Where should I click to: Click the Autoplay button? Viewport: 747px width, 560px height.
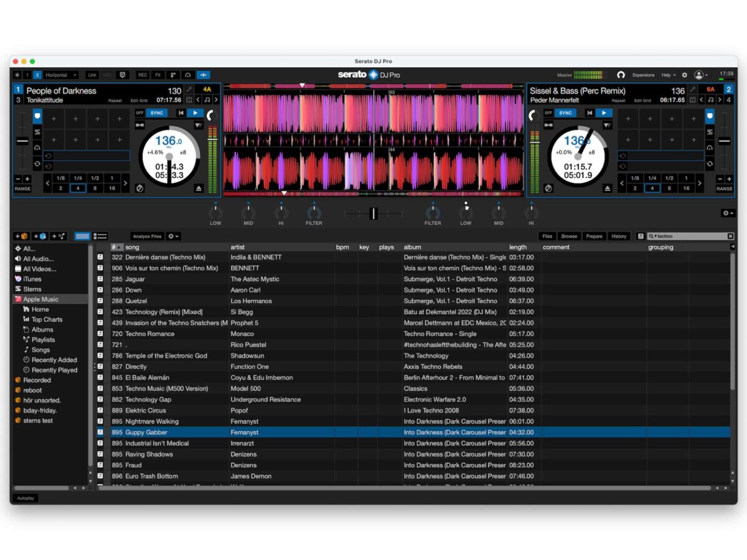(26, 498)
